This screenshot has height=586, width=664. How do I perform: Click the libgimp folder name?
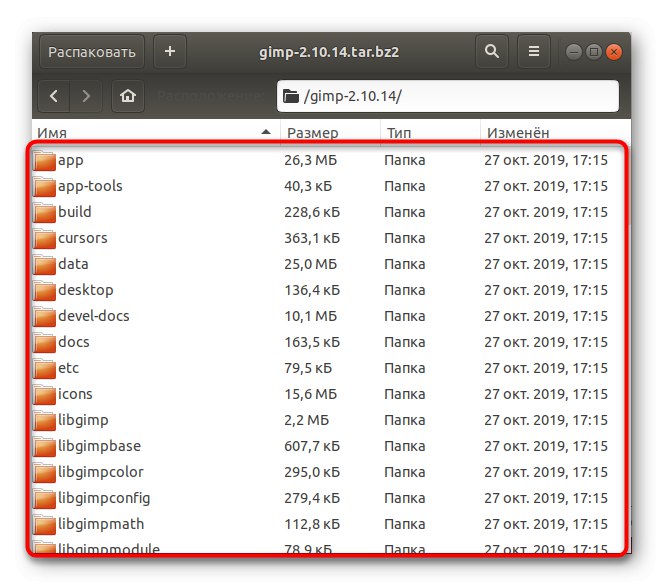click(83, 420)
